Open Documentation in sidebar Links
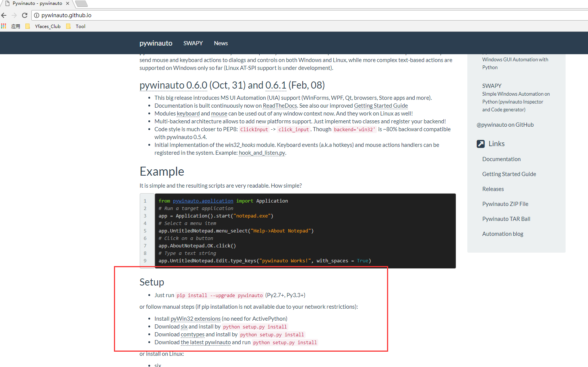Image resolution: width=588 pixels, height=367 pixels. pos(501,159)
